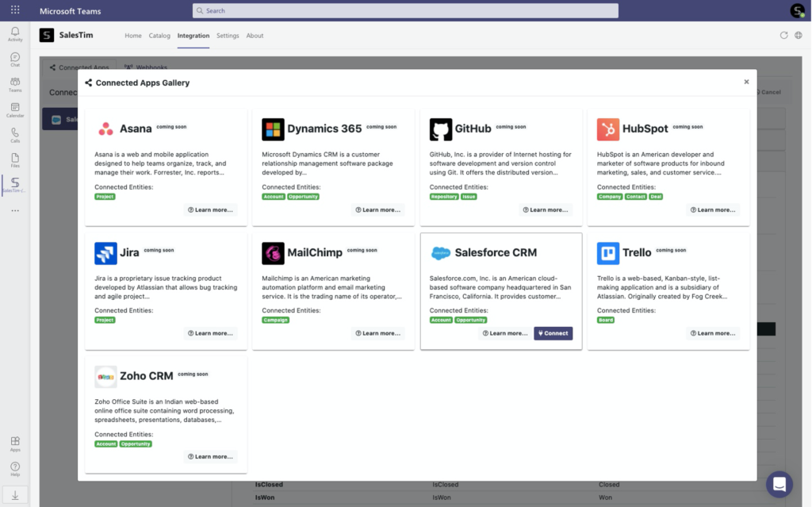The width and height of the screenshot is (812, 507).
Task: Open Calls from the sidebar
Action: [x=15, y=136]
